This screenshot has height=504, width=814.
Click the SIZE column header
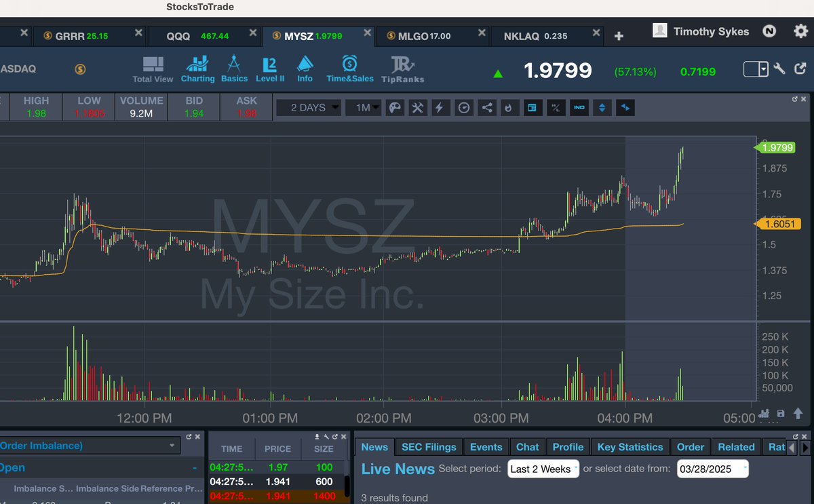pyautogui.click(x=324, y=448)
